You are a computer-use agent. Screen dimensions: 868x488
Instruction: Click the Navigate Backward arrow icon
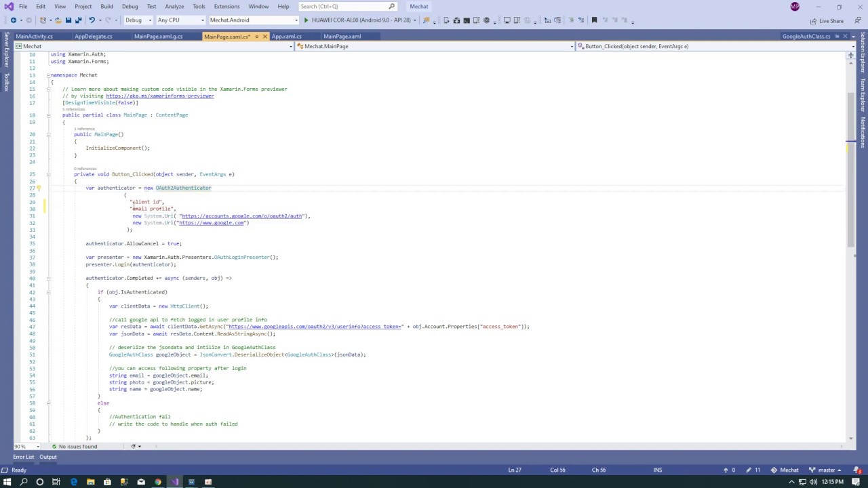pos(13,20)
